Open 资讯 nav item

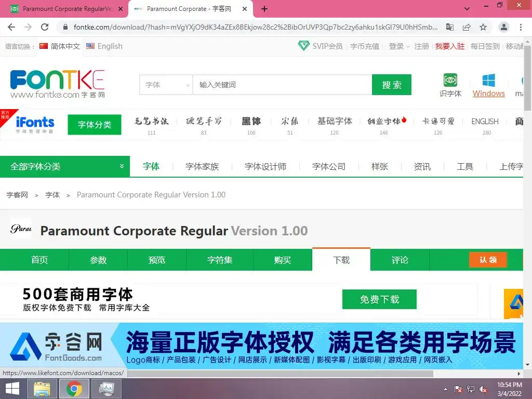click(x=422, y=167)
